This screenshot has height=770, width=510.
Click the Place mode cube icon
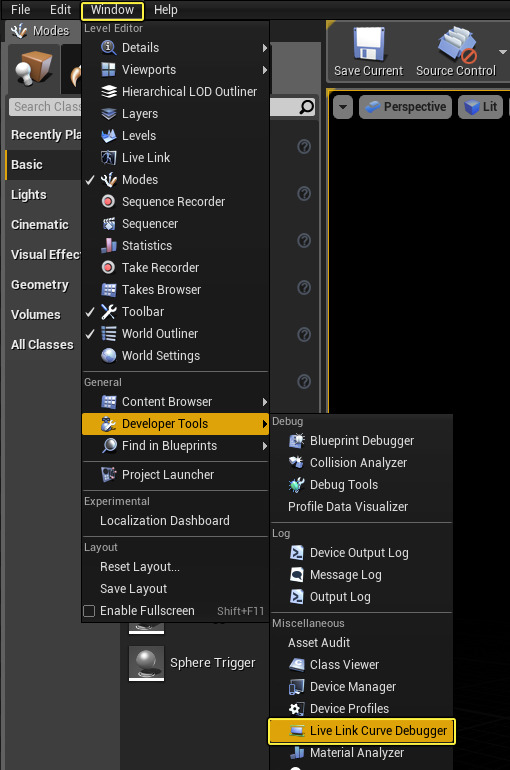[x=33, y=68]
